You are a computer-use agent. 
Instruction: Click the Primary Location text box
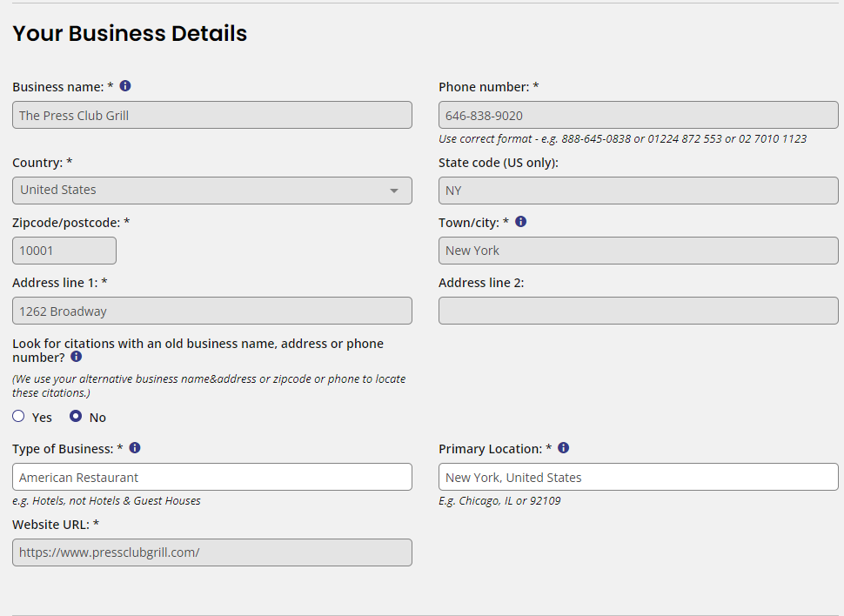(639, 477)
